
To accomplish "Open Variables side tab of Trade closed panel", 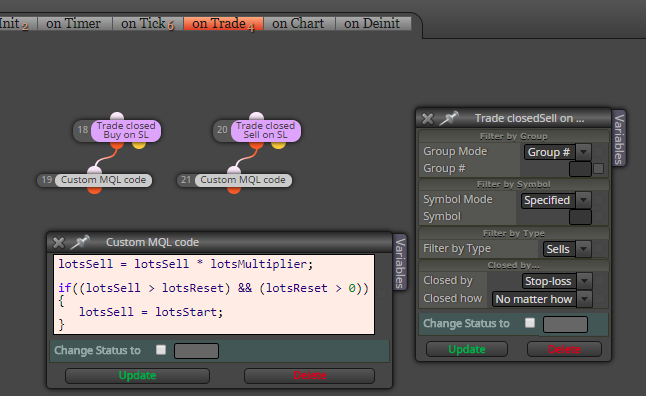I will point(619,139).
